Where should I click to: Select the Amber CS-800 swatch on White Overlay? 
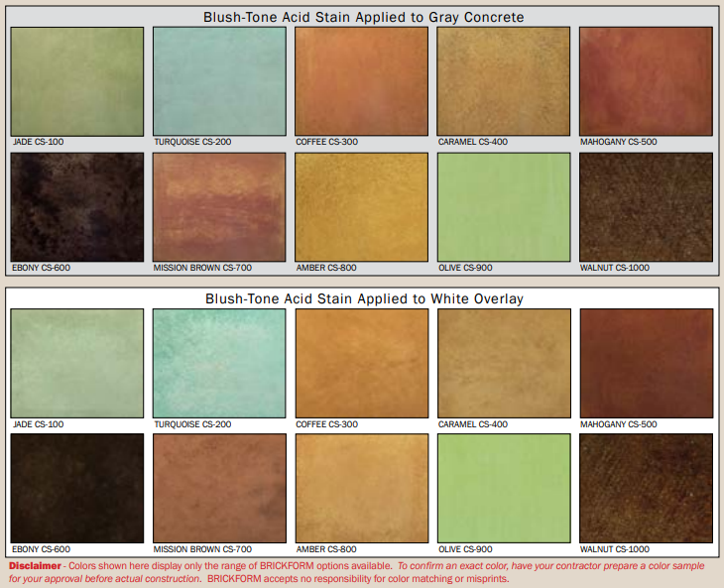tap(362, 488)
